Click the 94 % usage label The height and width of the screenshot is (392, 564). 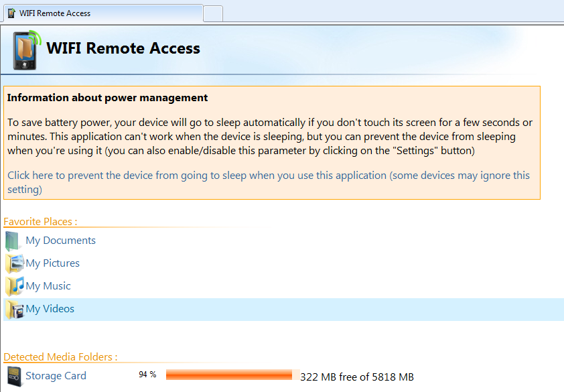(x=147, y=375)
